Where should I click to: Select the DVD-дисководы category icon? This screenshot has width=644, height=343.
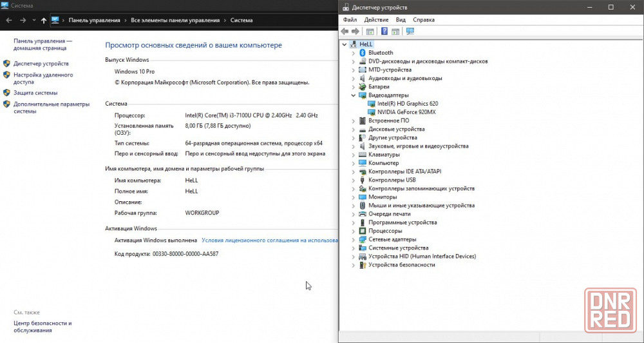[362, 61]
